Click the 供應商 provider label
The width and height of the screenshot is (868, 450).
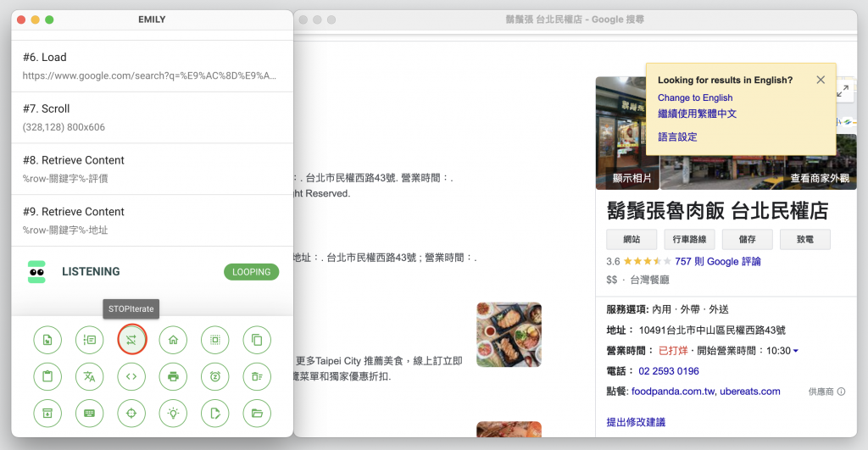[821, 392]
